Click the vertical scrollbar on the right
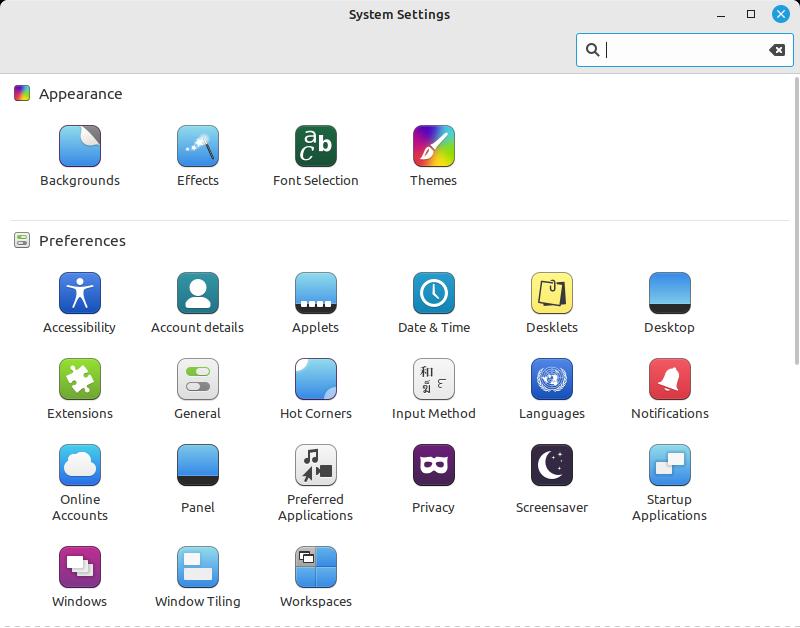This screenshot has height=628, width=800. pos(796,221)
